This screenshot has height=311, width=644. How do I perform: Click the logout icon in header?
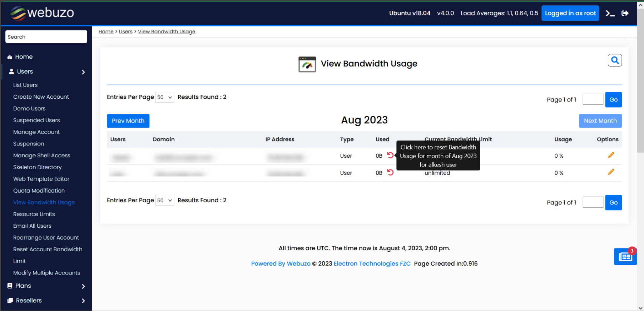[x=625, y=13]
